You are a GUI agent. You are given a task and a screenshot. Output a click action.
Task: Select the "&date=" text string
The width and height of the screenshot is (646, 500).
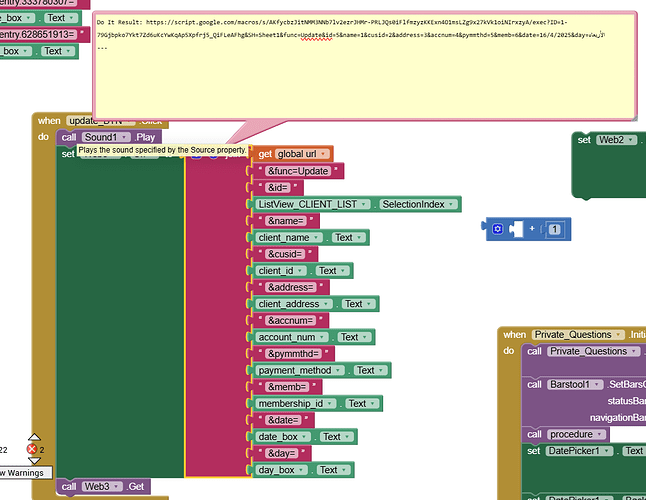point(283,420)
